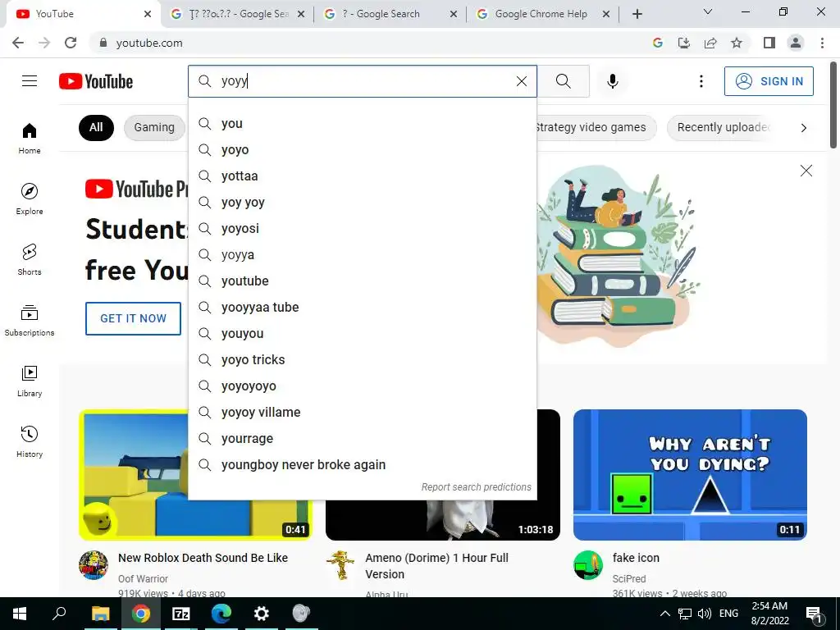This screenshot has height=630, width=840.
Task: Open the tab search dropdown chevron
Action: tap(708, 11)
